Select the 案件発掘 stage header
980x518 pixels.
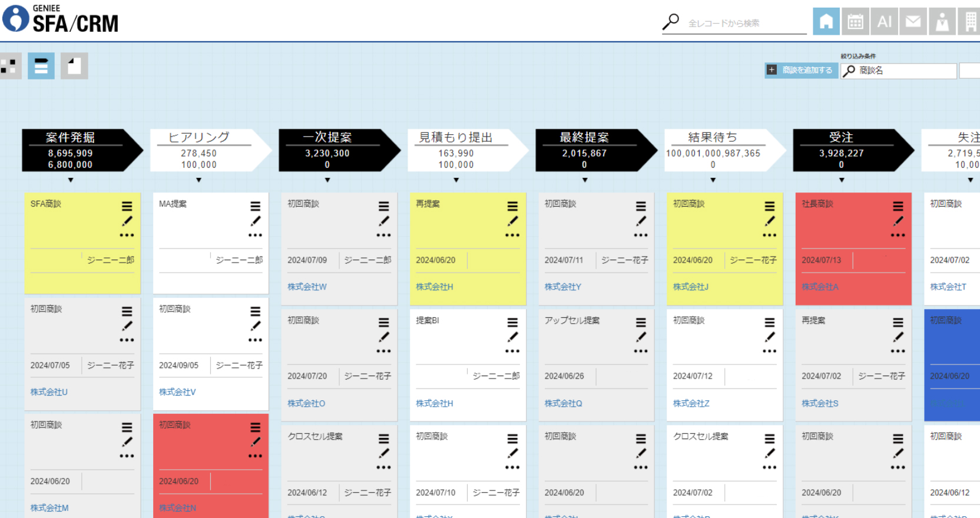pos(82,150)
